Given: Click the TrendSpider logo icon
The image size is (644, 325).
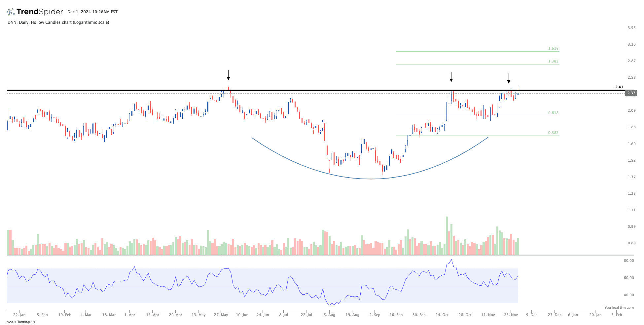Looking at the screenshot, I should point(11,12).
